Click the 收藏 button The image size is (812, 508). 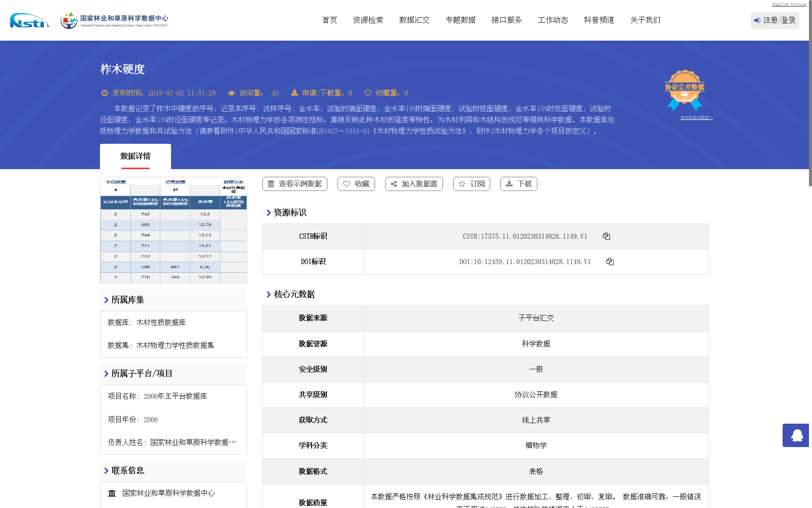coord(356,184)
